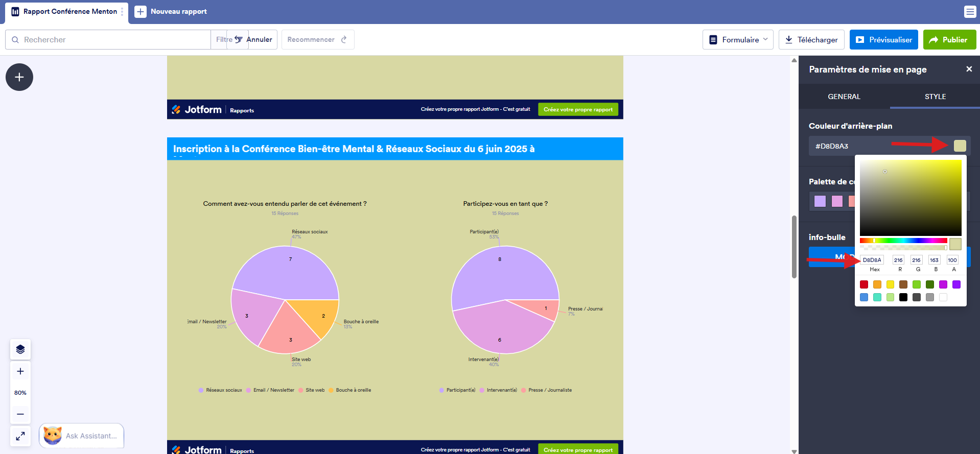The height and width of the screenshot is (454, 980).
Task: Click the G value field showing 216
Action: click(916, 260)
